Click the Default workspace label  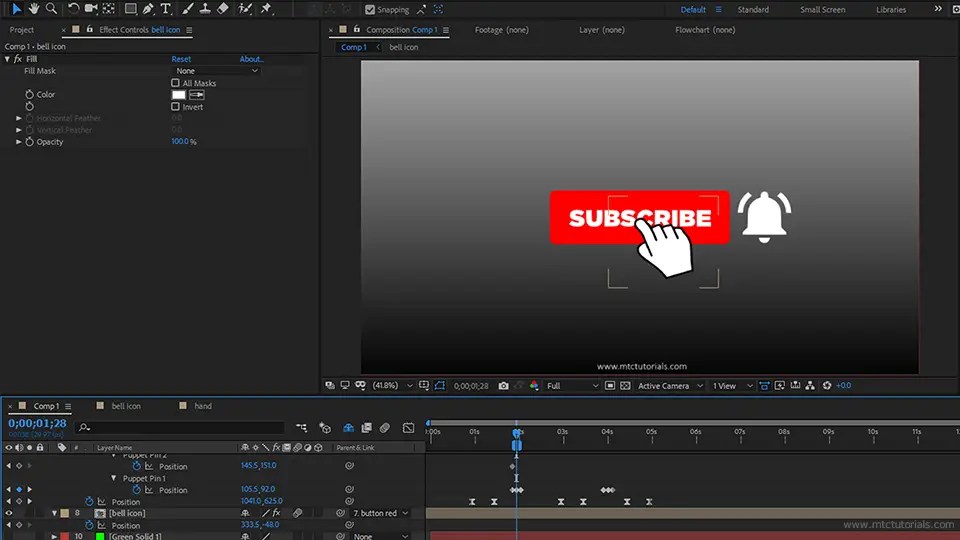pyautogui.click(x=693, y=10)
